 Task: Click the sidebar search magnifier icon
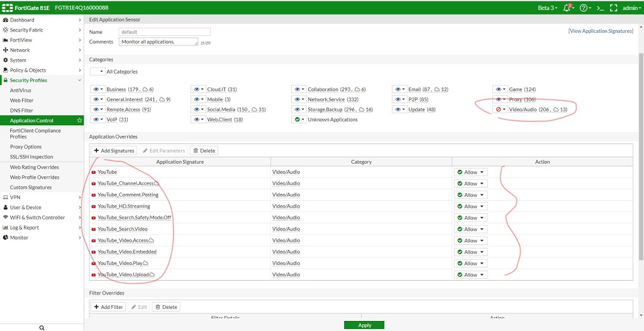[x=42, y=328]
